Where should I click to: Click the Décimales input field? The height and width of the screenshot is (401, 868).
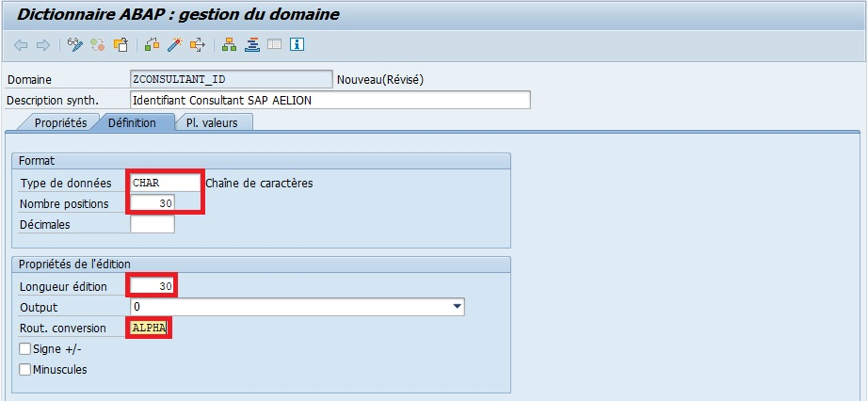pos(153,225)
